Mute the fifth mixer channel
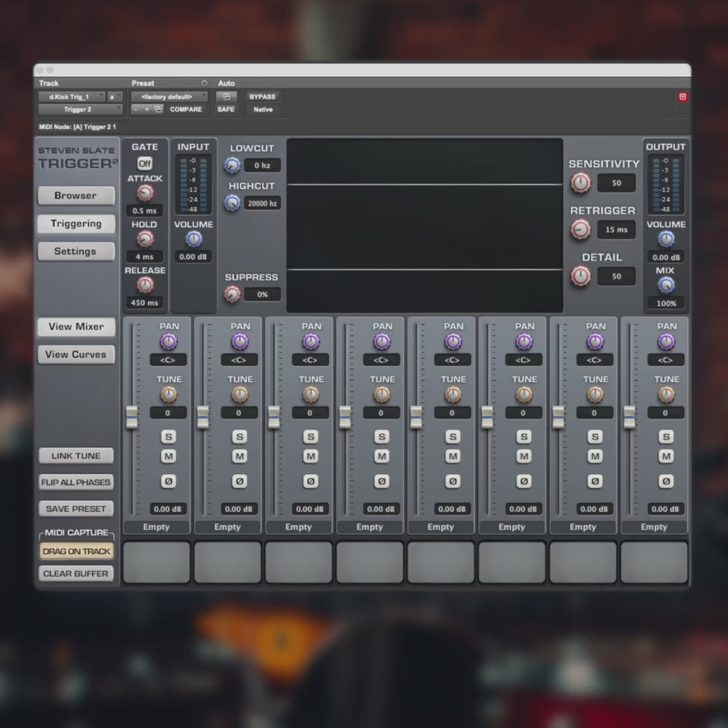The height and width of the screenshot is (728, 728). (453, 456)
